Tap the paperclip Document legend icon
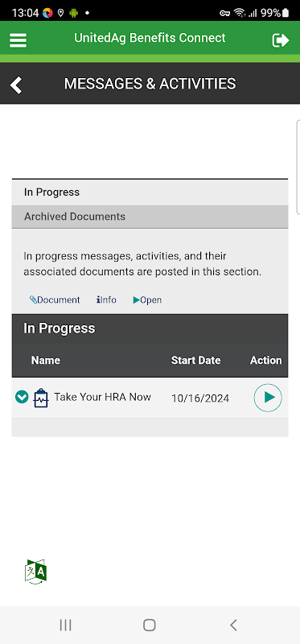 pos(33,299)
